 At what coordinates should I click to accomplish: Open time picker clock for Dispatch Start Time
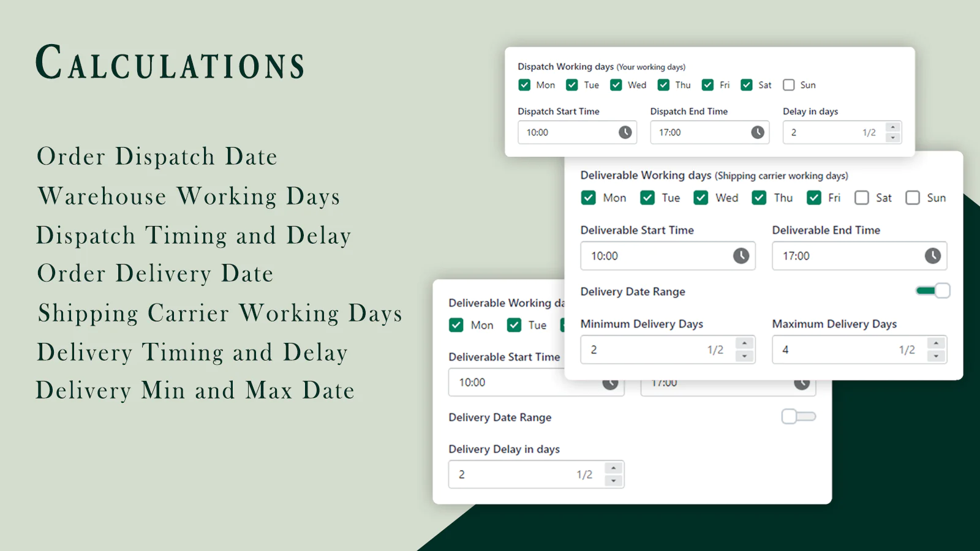[x=625, y=132]
